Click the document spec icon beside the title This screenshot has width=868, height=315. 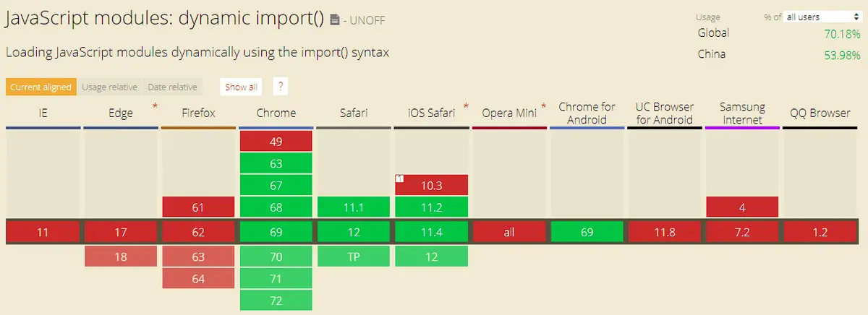(334, 21)
